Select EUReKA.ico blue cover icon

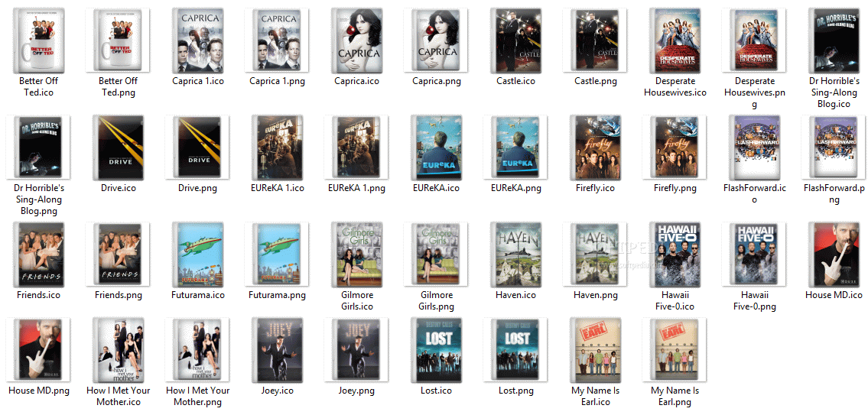point(437,148)
